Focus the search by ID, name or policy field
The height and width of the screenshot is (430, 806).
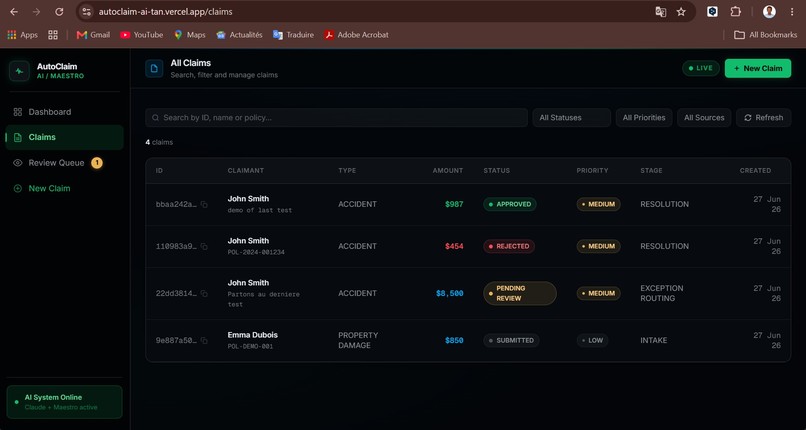(336, 118)
